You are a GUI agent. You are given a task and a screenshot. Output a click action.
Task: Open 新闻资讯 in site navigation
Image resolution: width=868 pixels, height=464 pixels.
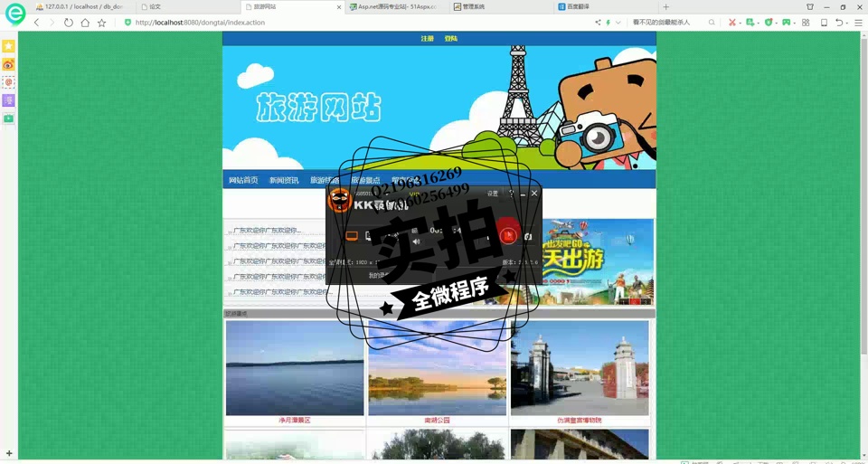click(x=284, y=180)
